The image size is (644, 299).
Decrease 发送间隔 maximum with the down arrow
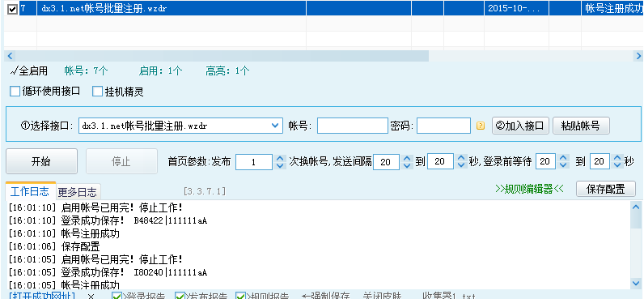click(x=462, y=166)
